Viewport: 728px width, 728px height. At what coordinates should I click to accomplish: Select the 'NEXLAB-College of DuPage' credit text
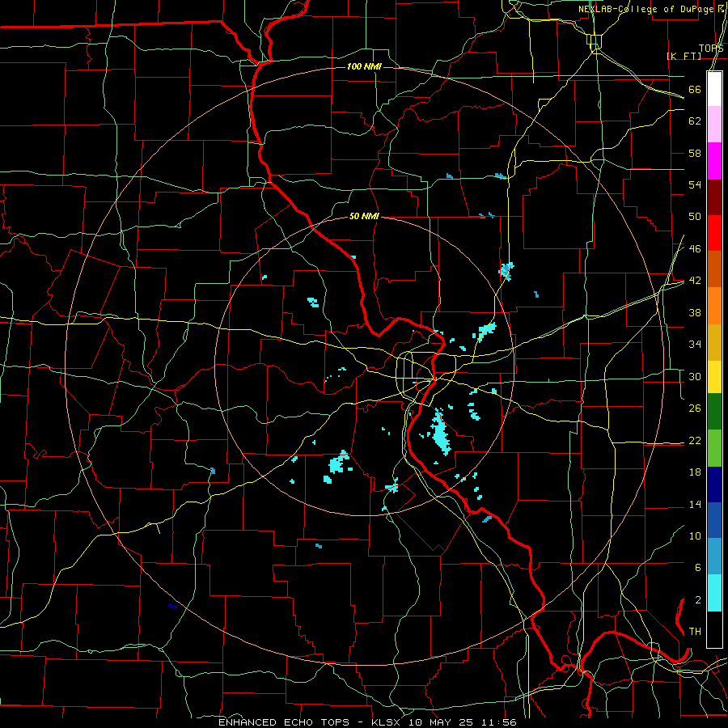tap(645, 9)
